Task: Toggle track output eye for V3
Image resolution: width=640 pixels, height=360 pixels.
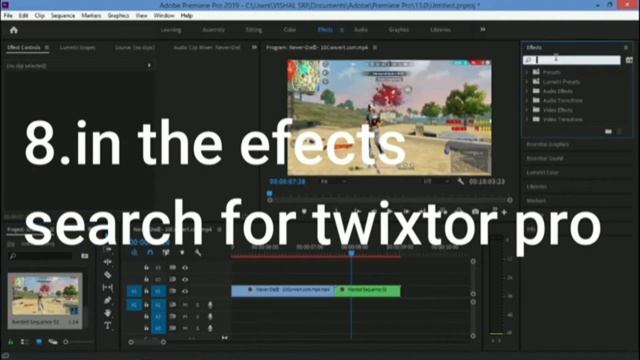Action: 185,268
